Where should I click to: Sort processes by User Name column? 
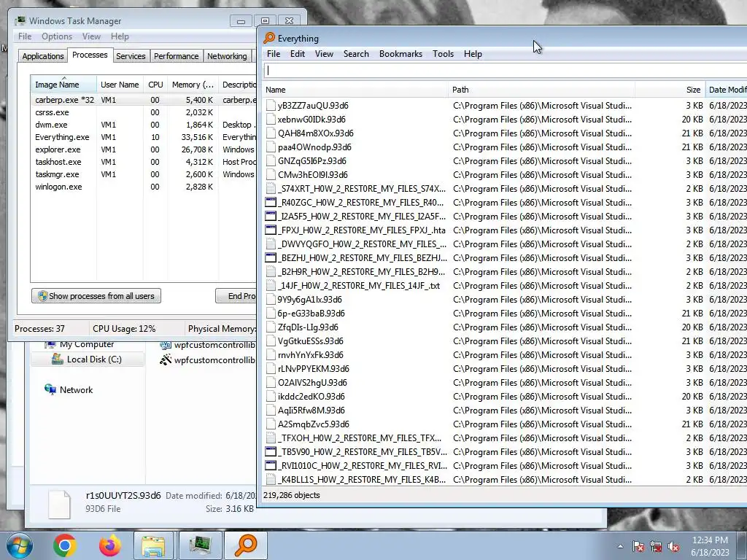pyautogui.click(x=120, y=85)
